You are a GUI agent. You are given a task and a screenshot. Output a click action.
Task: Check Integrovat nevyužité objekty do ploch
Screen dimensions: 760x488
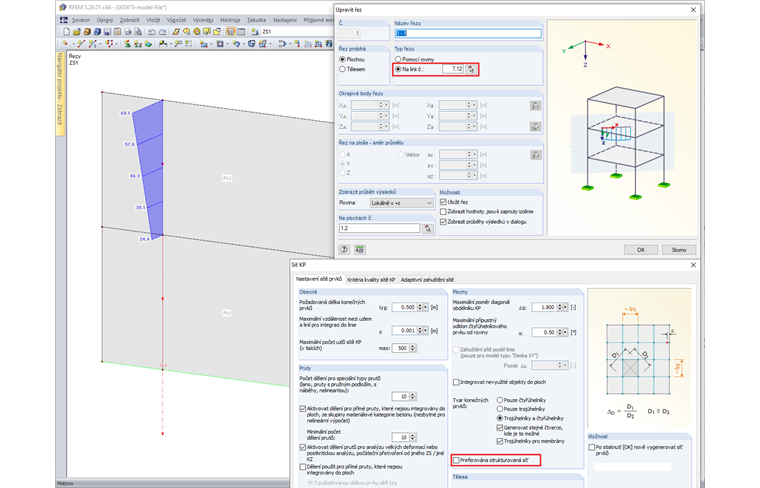pyautogui.click(x=456, y=382)
